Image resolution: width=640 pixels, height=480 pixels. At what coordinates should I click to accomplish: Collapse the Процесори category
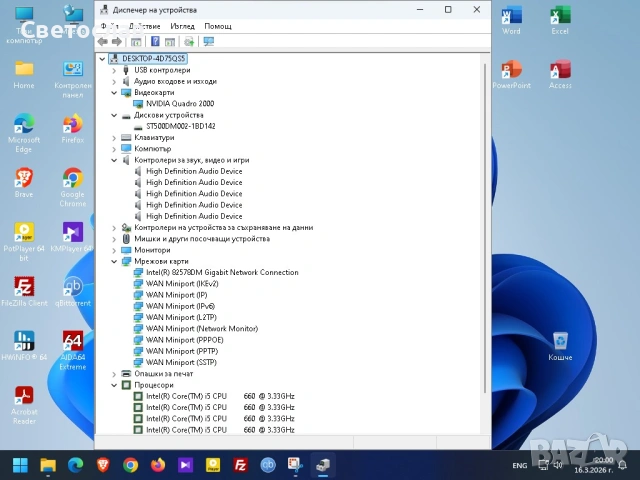[x=114, y=385]
